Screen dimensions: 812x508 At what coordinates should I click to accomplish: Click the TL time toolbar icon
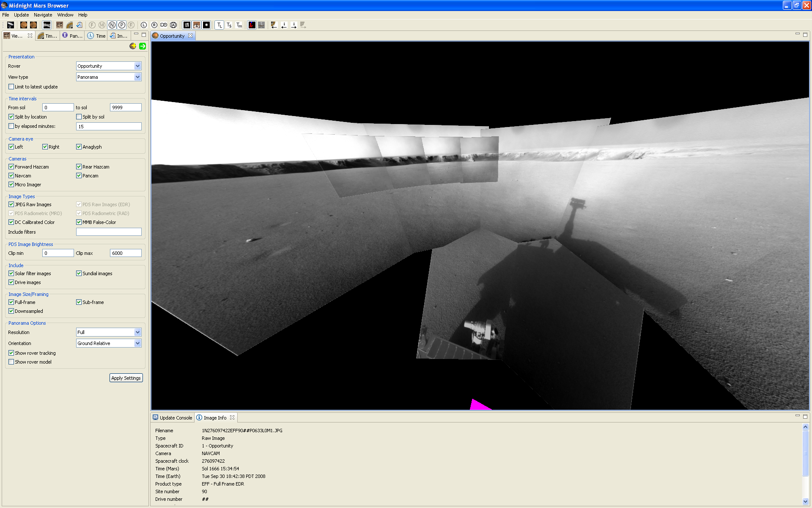[219, 25]
